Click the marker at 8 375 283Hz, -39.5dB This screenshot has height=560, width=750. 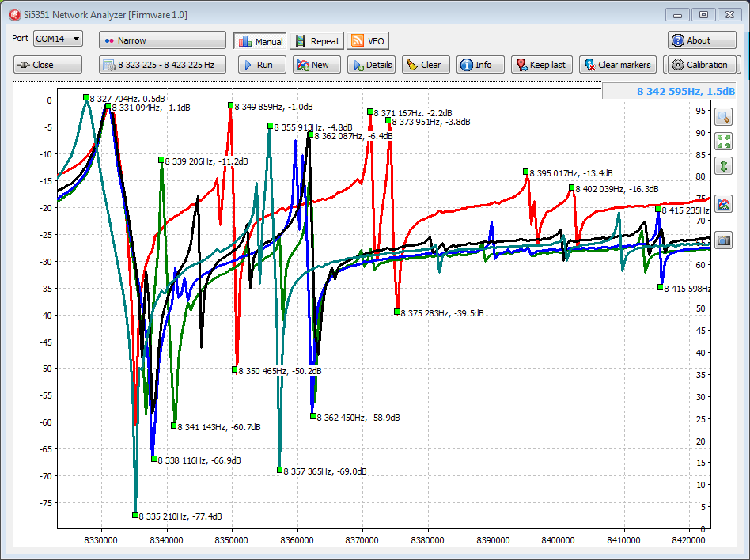click(397, 312)
